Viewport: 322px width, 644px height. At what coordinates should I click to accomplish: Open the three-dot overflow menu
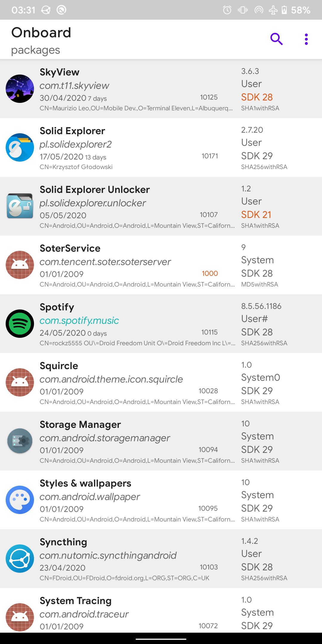(x=306, y=39)
